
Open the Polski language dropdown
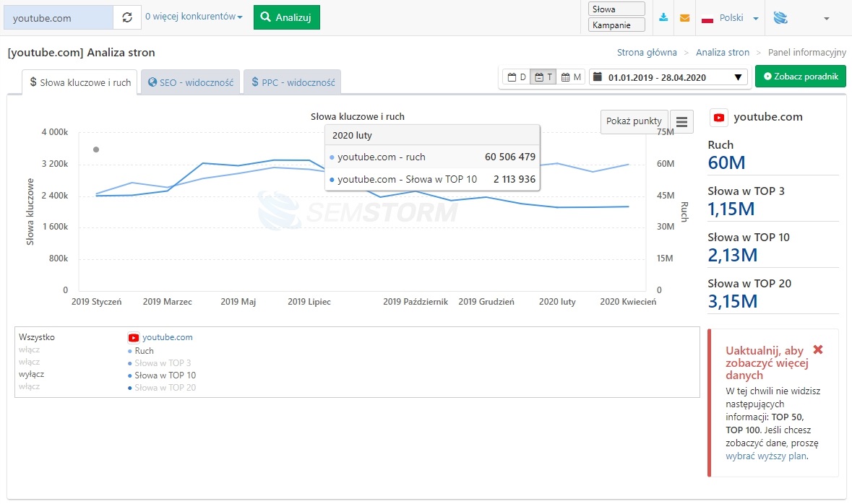pyautogui.click(x=730, y=18)
